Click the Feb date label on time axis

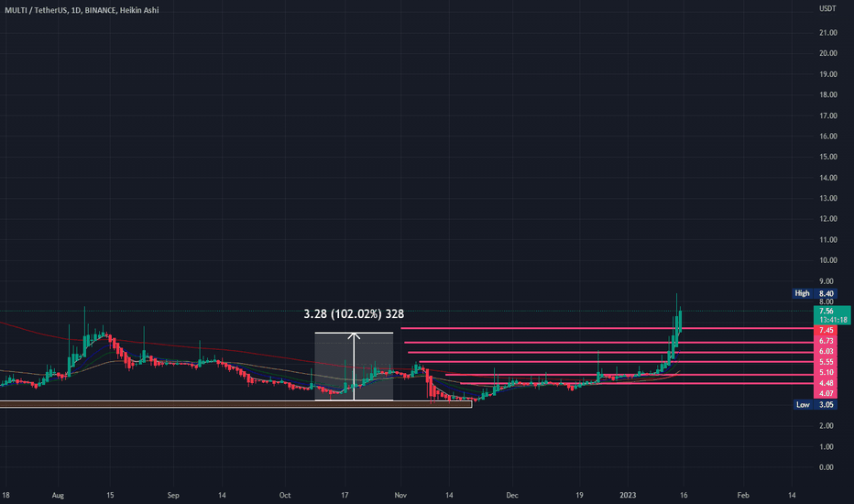click(743, 495)
